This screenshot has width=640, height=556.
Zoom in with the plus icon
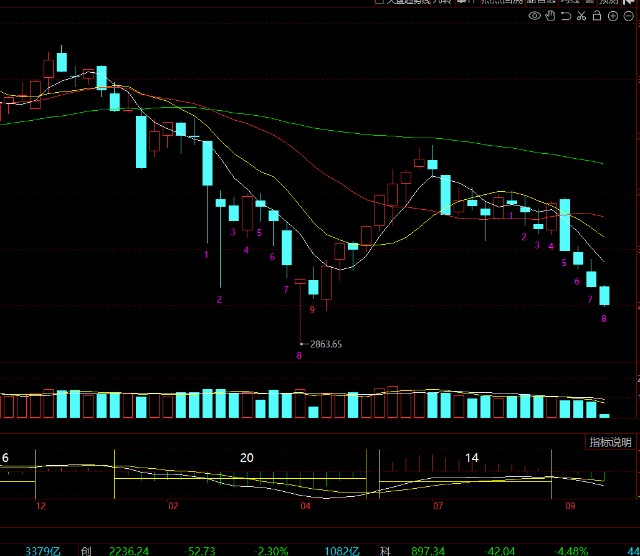click(613, 16)
